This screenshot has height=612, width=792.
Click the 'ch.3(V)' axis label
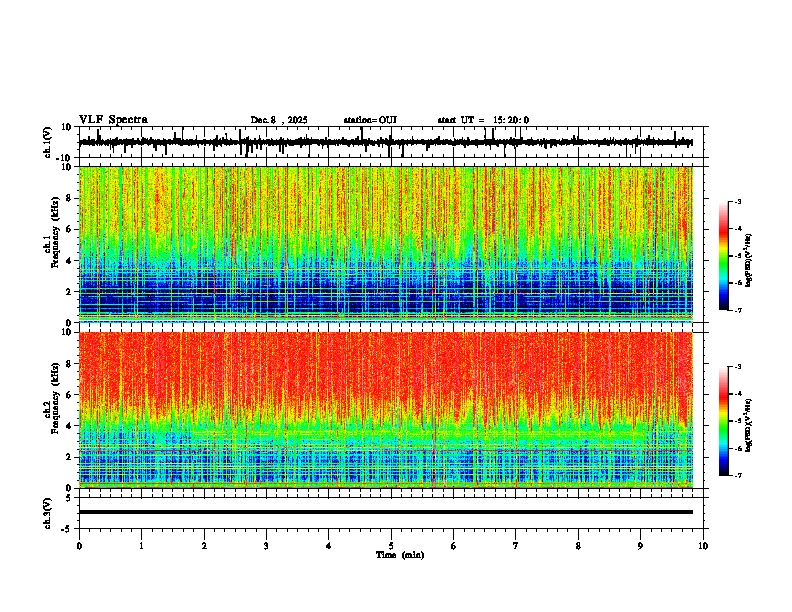click(47, 514)
